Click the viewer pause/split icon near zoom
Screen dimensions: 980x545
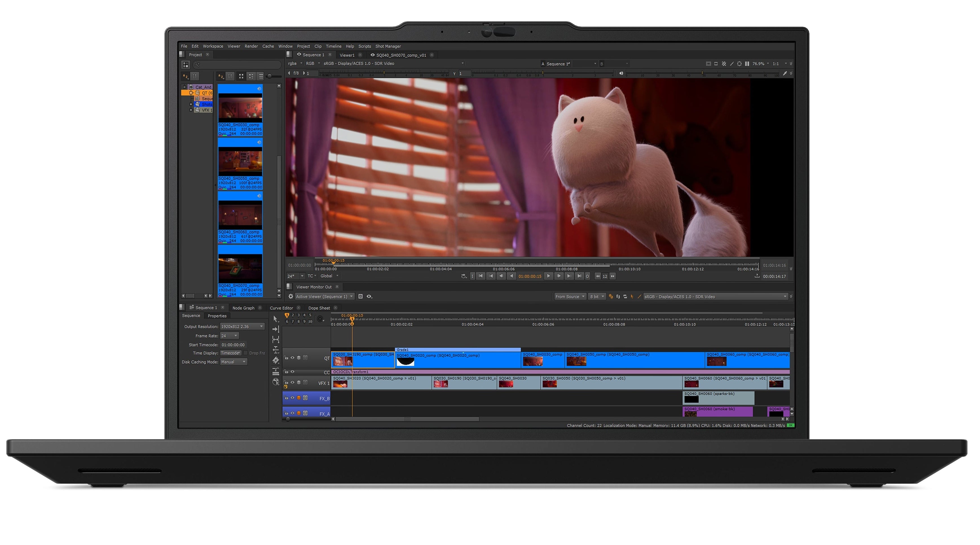point(747,64)
